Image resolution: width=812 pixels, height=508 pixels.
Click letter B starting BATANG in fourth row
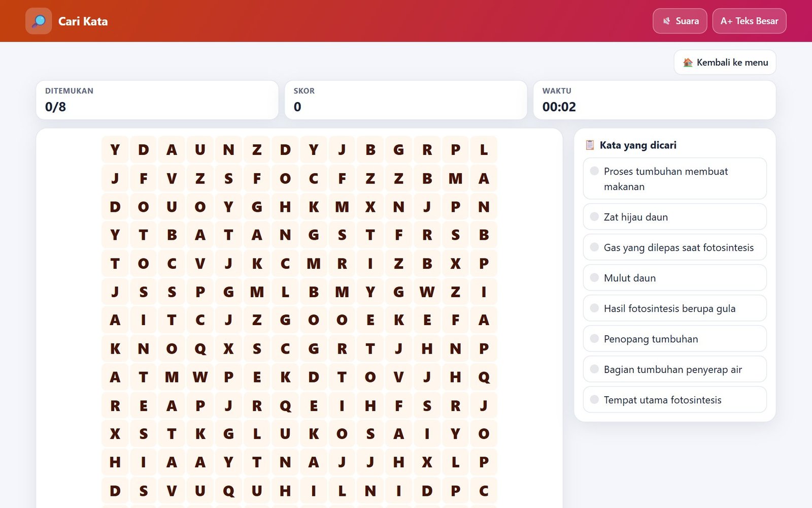click(172, 235)
